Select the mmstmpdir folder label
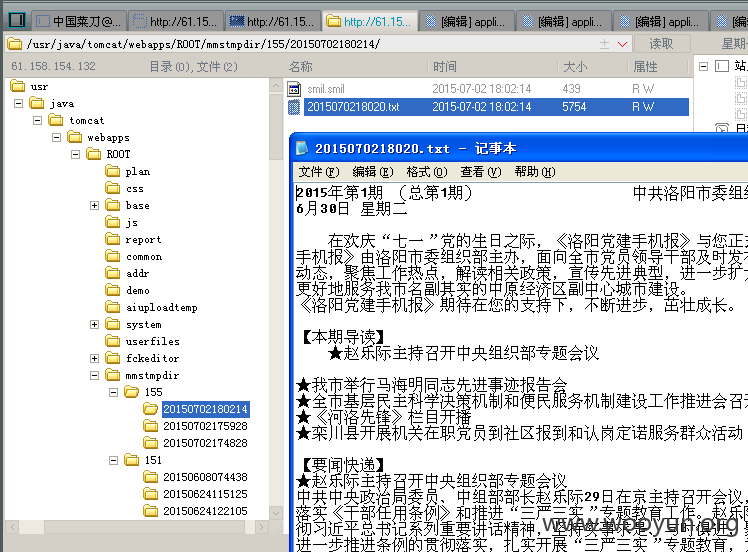 coord(152,375)
